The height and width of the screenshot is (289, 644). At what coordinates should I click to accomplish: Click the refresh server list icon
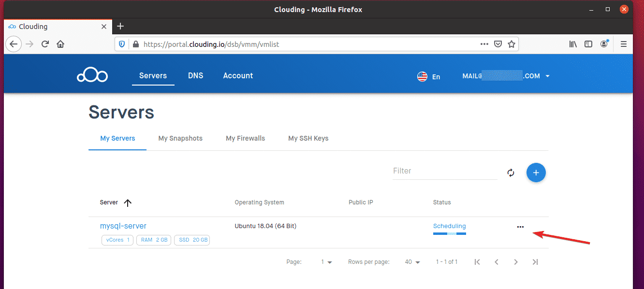[x=511, y=173]
